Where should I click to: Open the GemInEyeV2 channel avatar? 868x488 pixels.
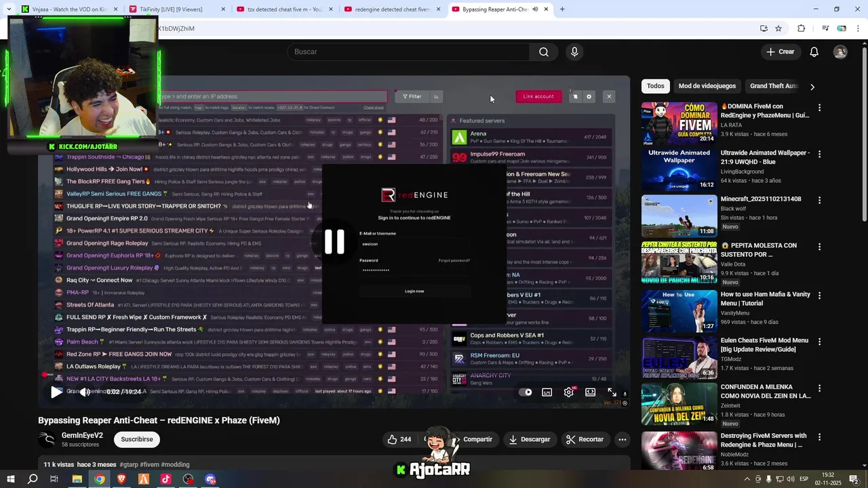click(47, 439)
